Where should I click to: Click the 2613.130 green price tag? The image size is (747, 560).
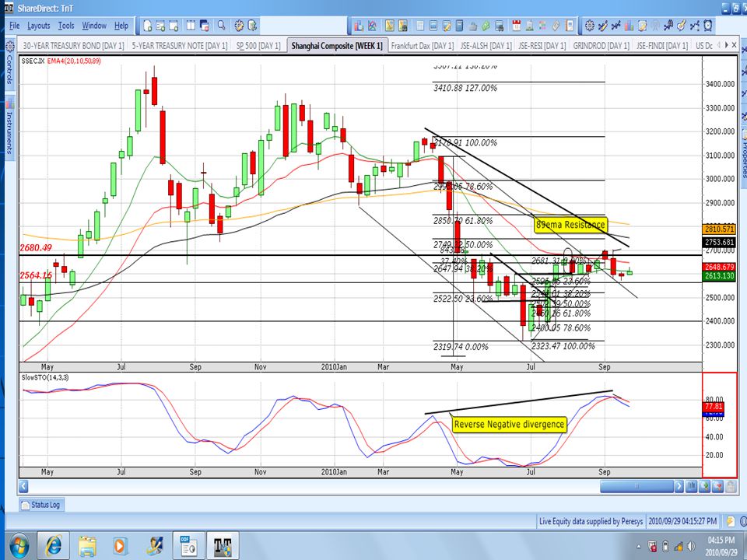click(719, 276)
